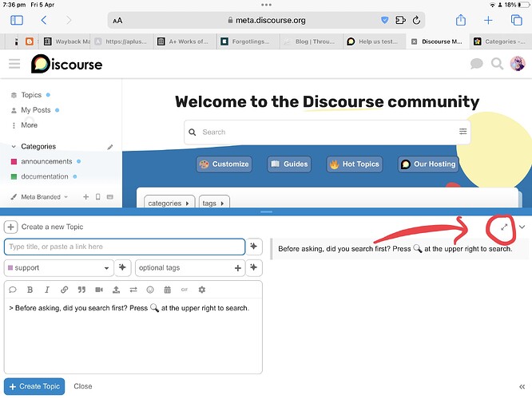Show the Safari tab overview

pyautogui.click(x=516, y=20)
